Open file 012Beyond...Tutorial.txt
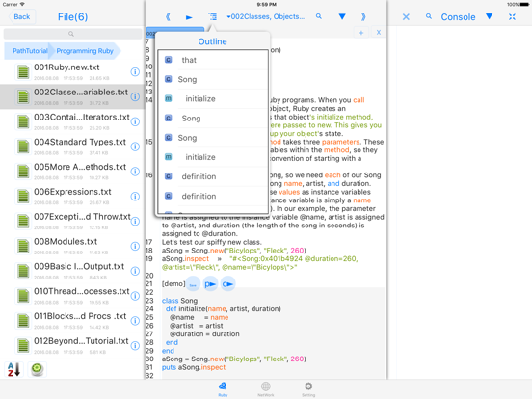 72,345
